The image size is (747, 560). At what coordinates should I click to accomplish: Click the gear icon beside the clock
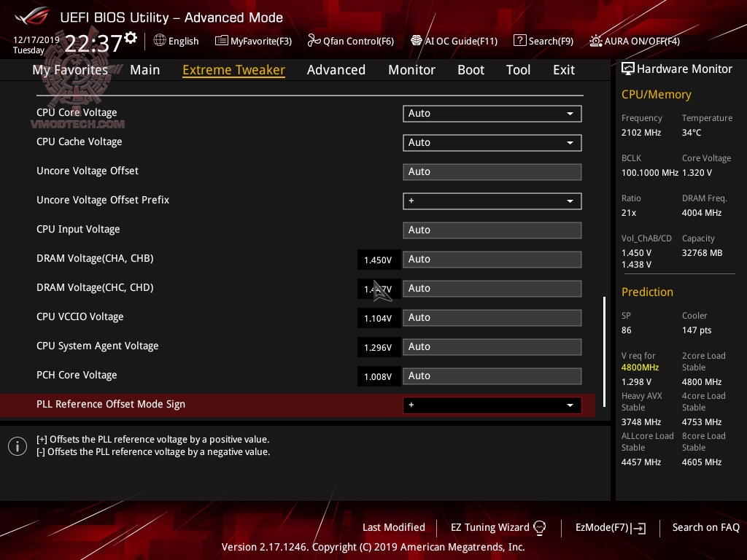(x=131, y=38)
